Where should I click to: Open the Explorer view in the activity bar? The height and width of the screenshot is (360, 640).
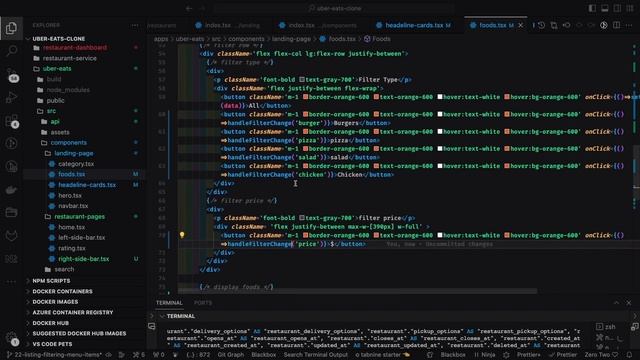click(x=11, y=28)
